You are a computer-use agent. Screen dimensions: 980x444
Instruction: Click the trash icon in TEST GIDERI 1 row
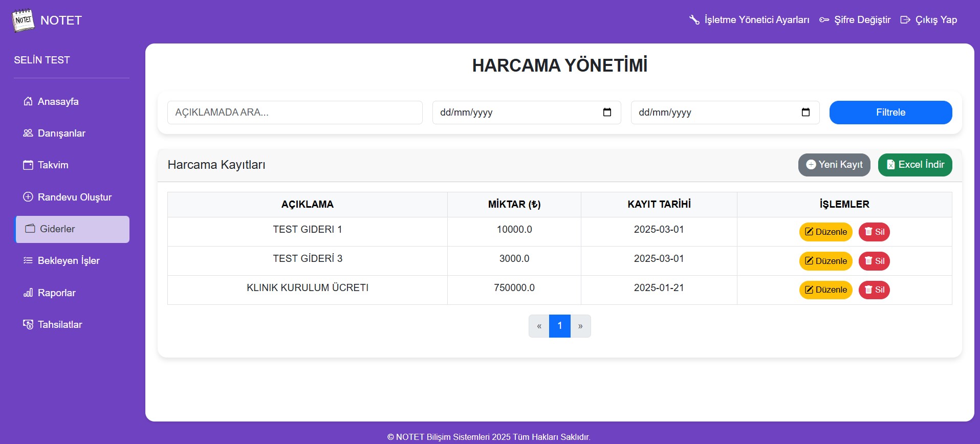click(x=868, y=232)
